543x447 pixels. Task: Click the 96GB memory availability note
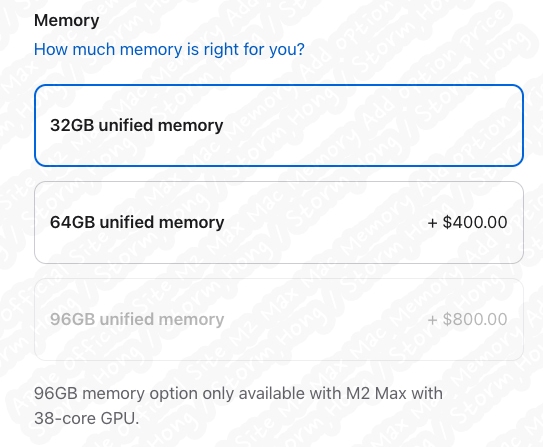point(238,406)
